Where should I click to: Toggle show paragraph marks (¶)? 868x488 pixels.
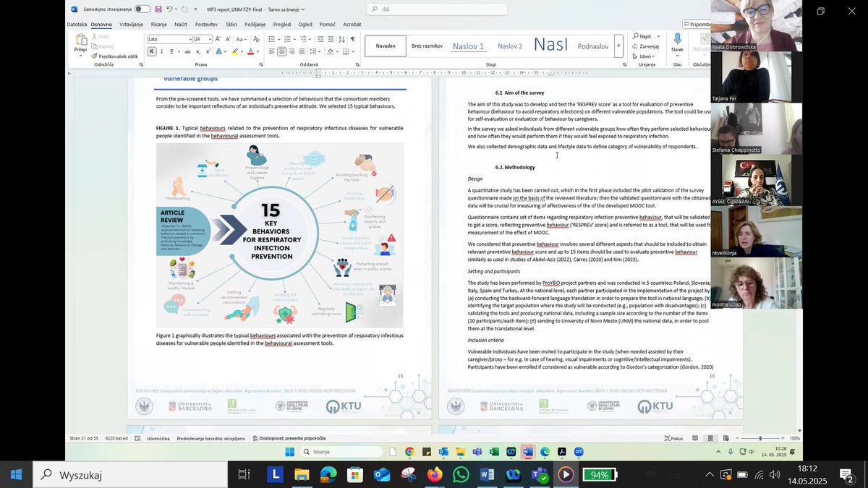pyautogui.click(x=353, y=39)
